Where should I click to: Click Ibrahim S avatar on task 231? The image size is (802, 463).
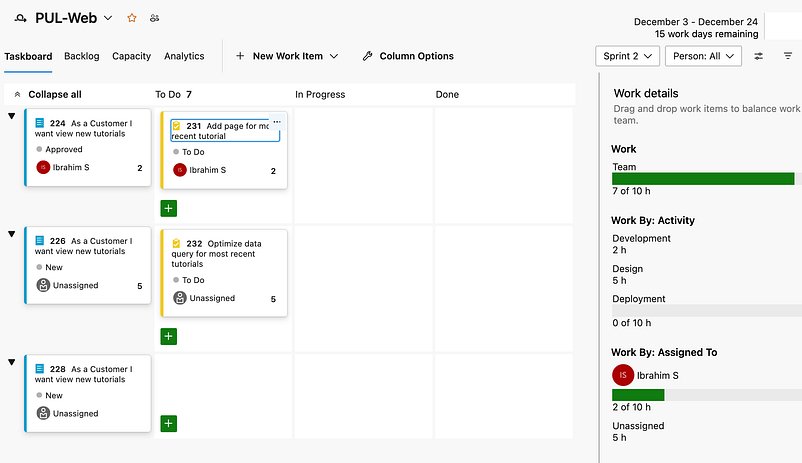180,170
